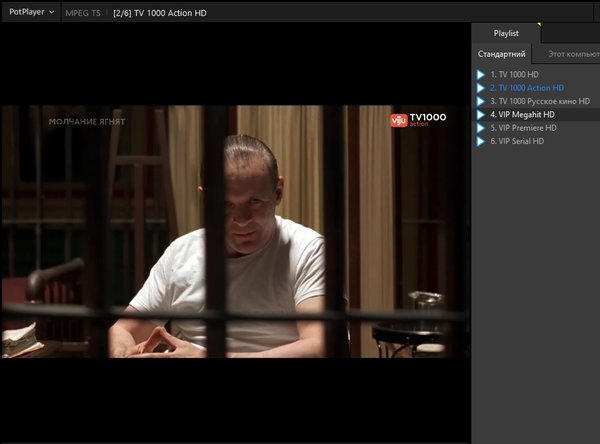Select playlist entry '2. TV 1000 Action HD'
The image size is (600, 444).
(537, 88)
